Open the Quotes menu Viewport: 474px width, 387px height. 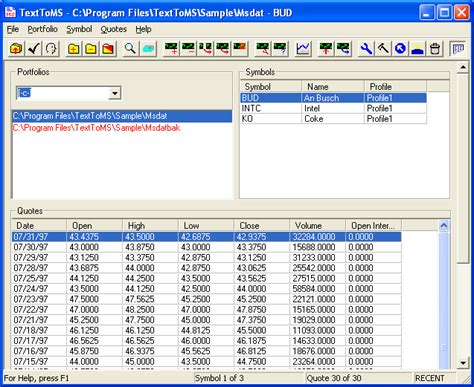(x=114, y=29)
